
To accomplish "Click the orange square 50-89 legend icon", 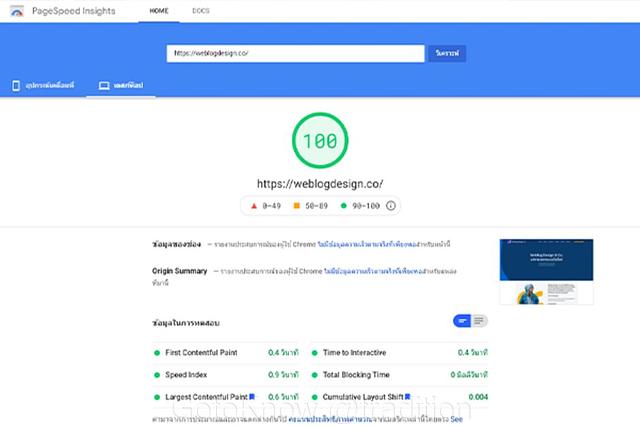I will (297, 206).
